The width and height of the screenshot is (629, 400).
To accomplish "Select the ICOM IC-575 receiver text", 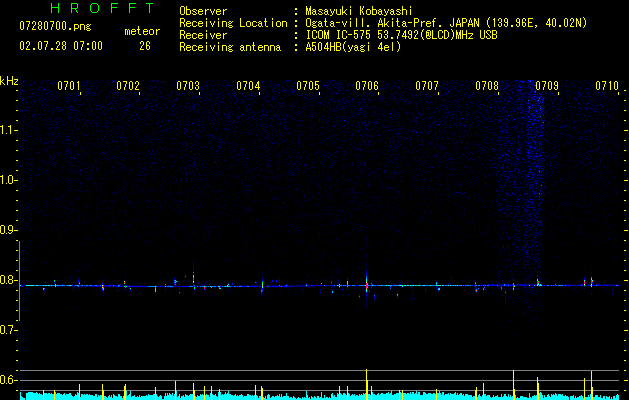I will [401, 35].
